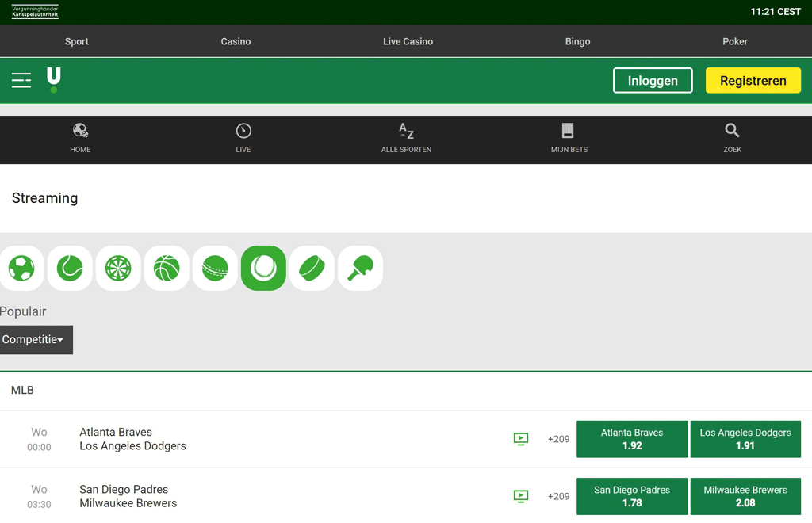
Task: Select the football sport filter icon
Action: point(21,268)
